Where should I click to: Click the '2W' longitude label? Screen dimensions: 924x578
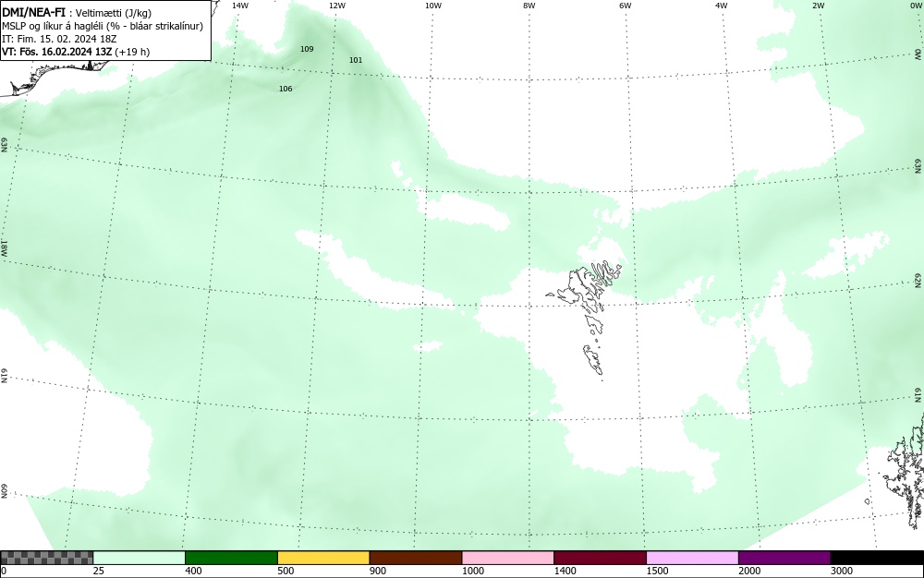tap(818, 6)
